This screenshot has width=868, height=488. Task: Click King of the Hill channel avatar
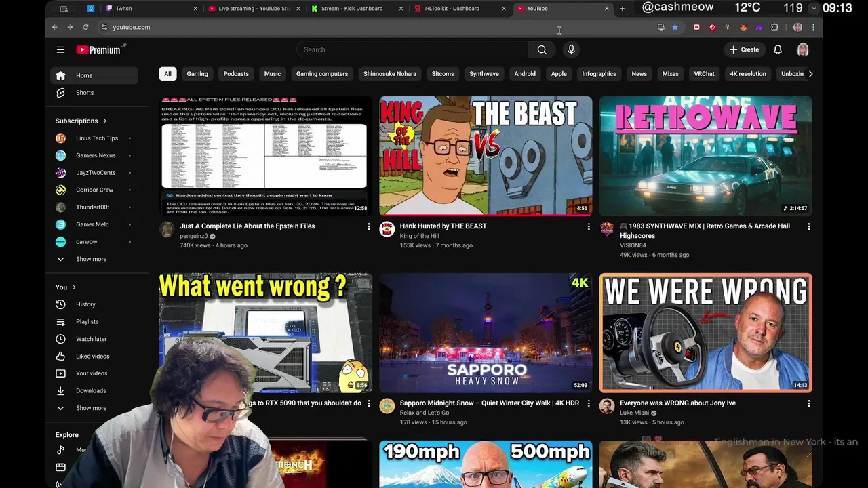coord(387,229)
